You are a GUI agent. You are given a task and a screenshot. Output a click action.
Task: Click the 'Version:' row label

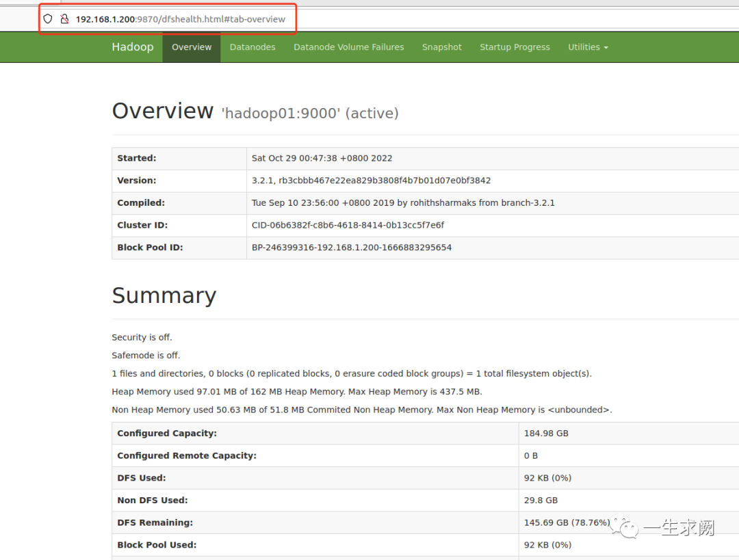point(137,181)
